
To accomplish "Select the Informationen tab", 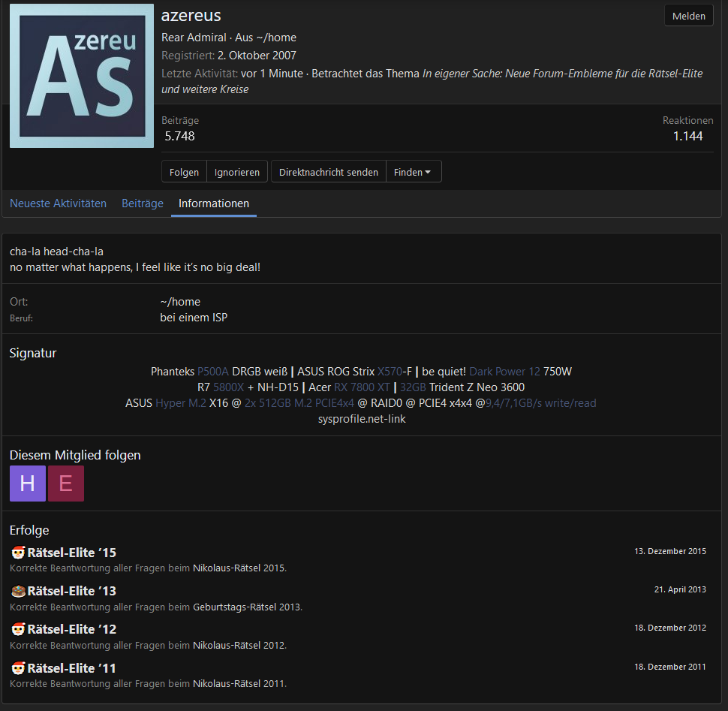I will click(214, 203).
